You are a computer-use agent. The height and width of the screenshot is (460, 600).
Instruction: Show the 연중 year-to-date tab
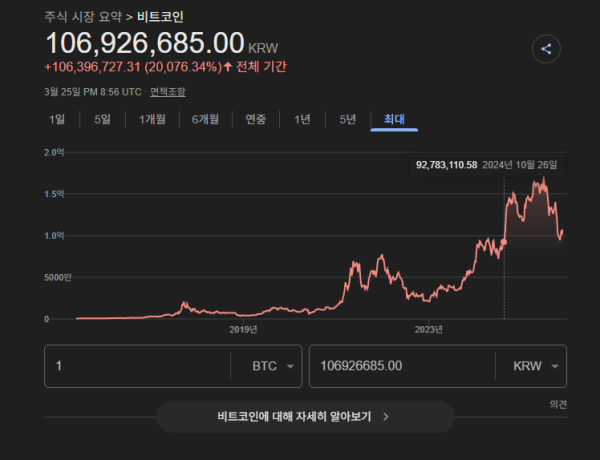click(x=255, y=120)
